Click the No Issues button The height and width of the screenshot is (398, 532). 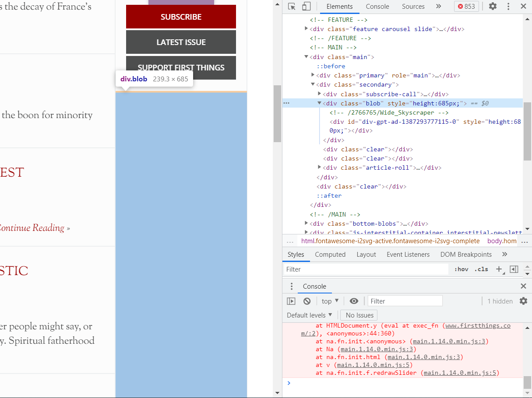point(359,315)
